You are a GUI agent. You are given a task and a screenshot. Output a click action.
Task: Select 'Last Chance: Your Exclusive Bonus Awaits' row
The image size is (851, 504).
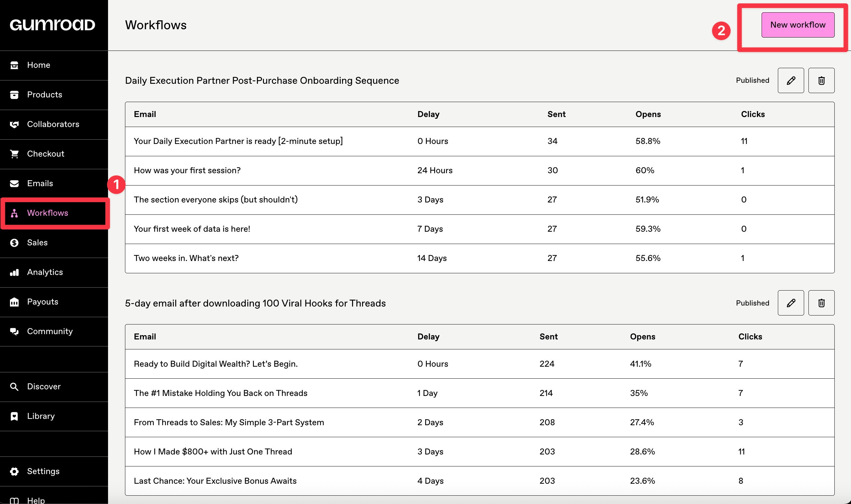click(x=215, y=481)
